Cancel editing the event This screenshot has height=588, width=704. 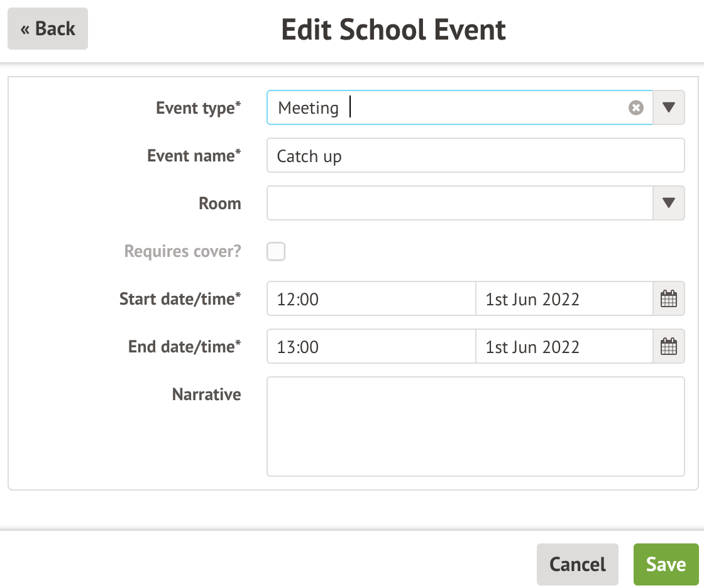coord(577,564)
